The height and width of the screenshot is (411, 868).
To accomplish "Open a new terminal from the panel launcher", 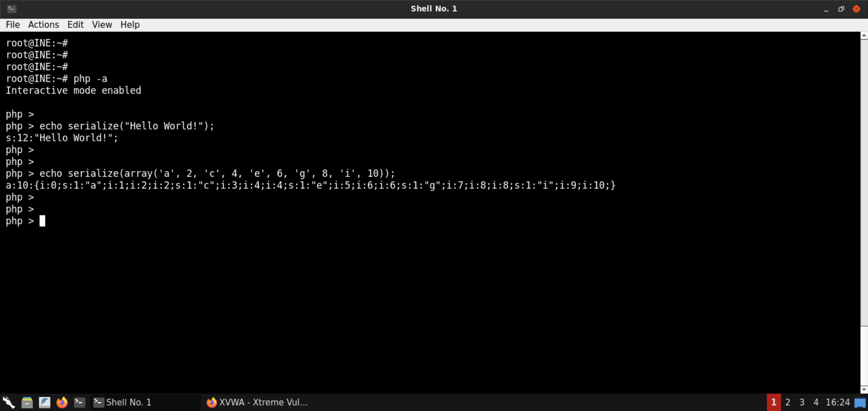I will point(80,402).
